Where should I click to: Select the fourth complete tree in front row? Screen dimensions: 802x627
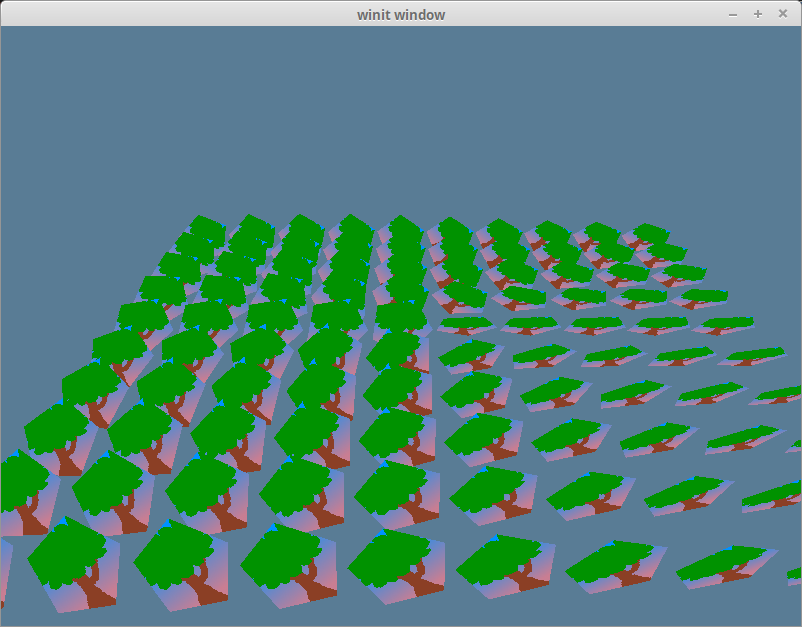[395, 560]
